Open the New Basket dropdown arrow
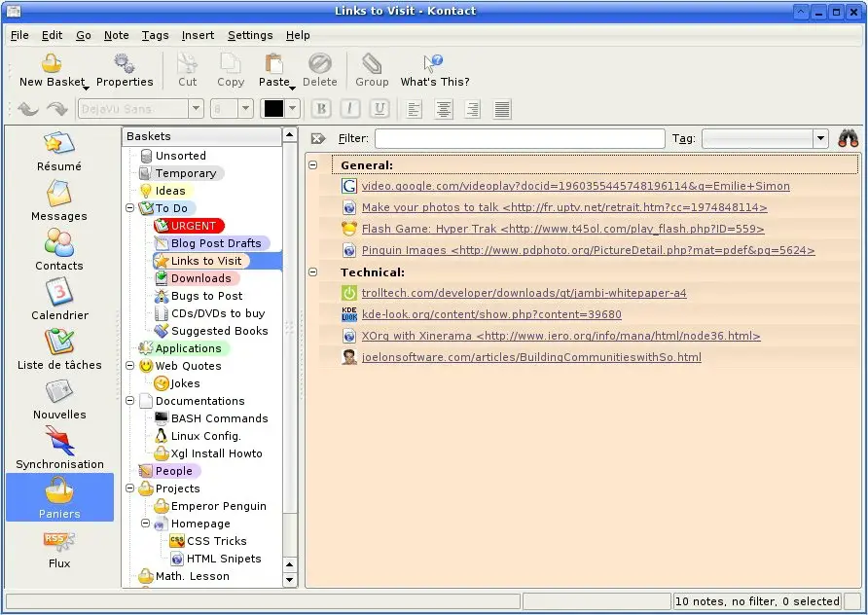Screen dimensions: 868x615 pos(86,88)
